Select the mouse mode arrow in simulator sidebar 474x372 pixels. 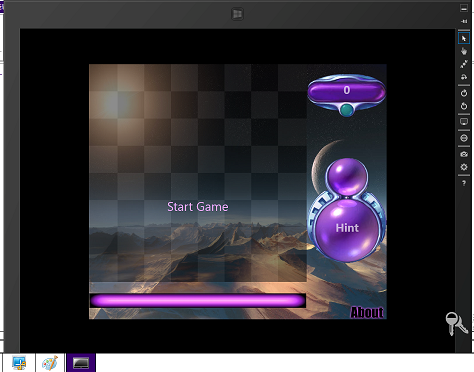click(464, 38)
